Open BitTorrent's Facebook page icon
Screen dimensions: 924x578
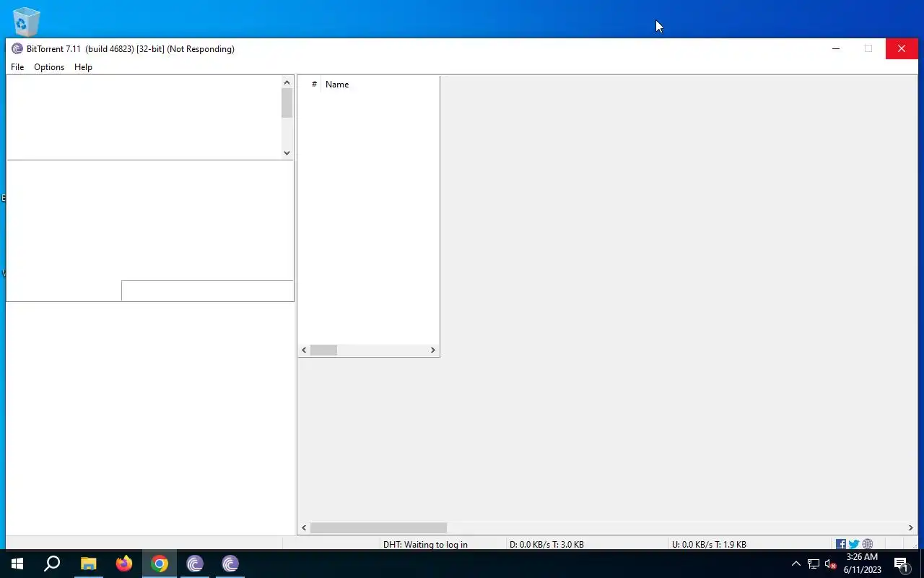(841, 544)
